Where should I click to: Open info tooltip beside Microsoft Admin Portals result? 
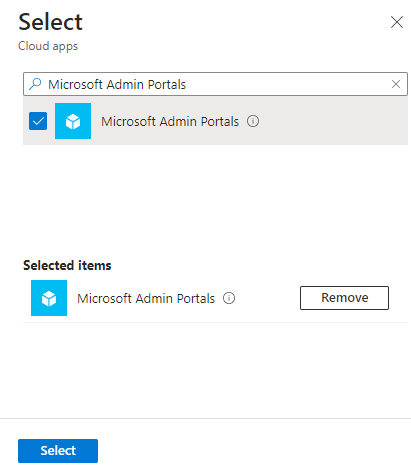[x=253, y=121]
